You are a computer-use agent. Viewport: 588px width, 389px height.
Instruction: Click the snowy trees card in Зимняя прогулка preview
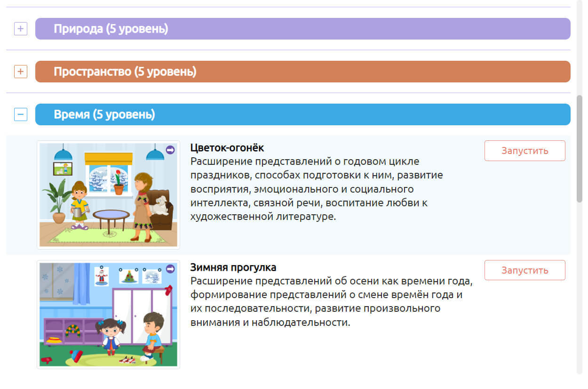point(152,276)
